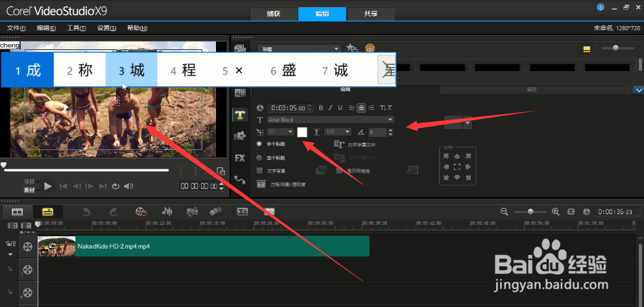This screenshot has width=644, height=307.
Task: Select 单个标题 radio button
Action: tap(259, 158)
